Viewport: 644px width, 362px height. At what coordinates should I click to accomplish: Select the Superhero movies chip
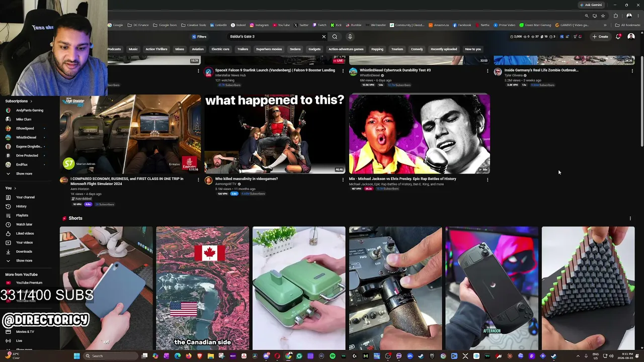coord(269,49)
